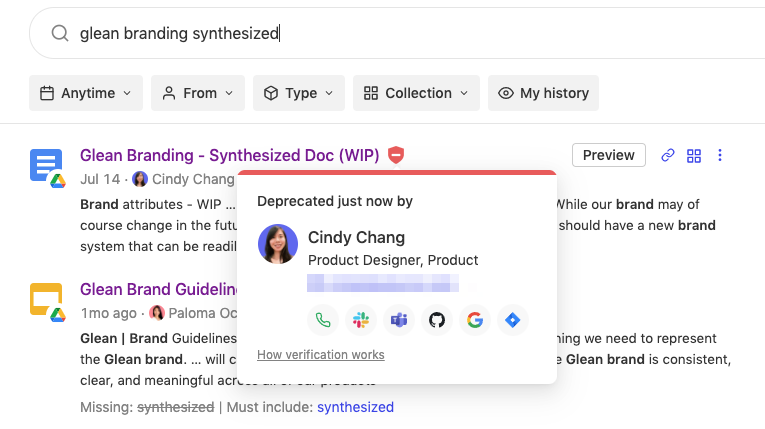Screen dimensions: 765x429
Task: Add to collection via grid icon
Action: tap(694, 156)
